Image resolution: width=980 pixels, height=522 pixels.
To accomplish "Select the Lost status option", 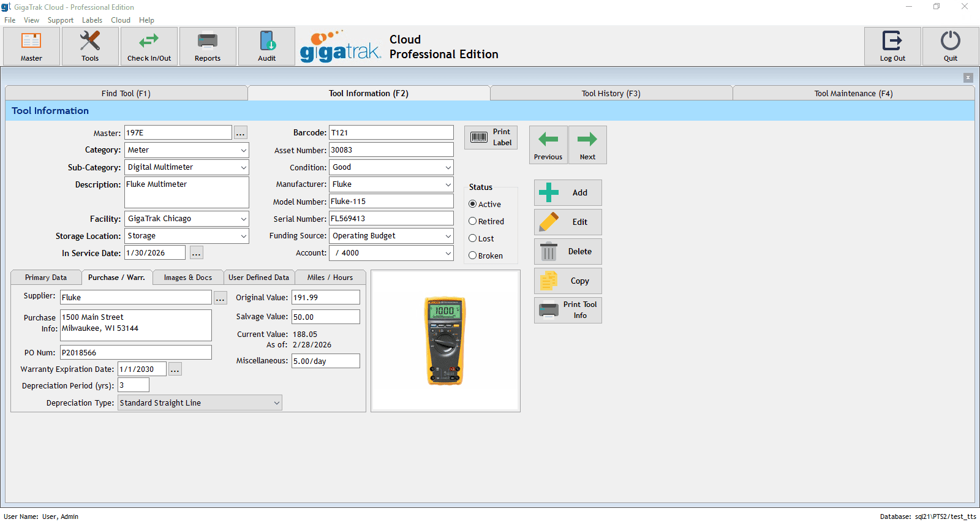I will [473, 238].
